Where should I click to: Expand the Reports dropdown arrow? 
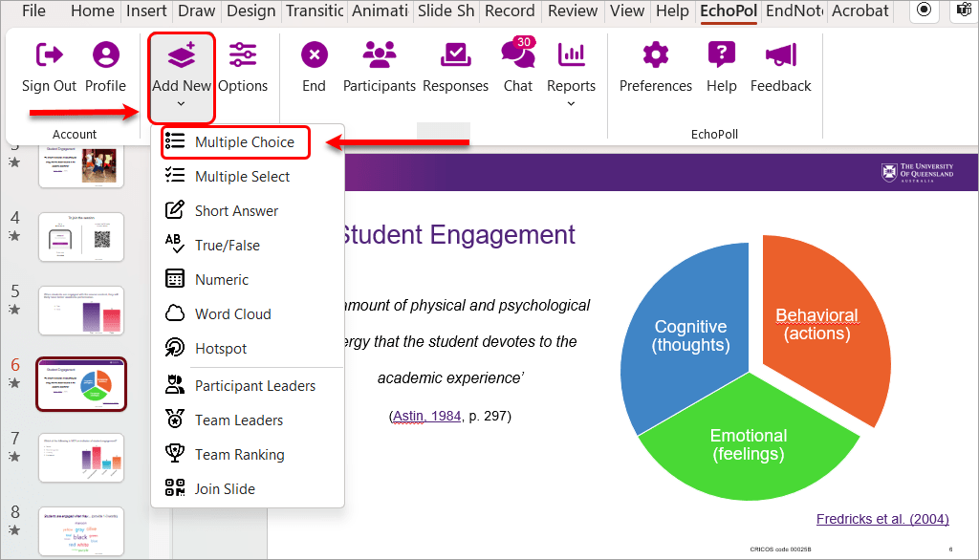coord(572,103)
